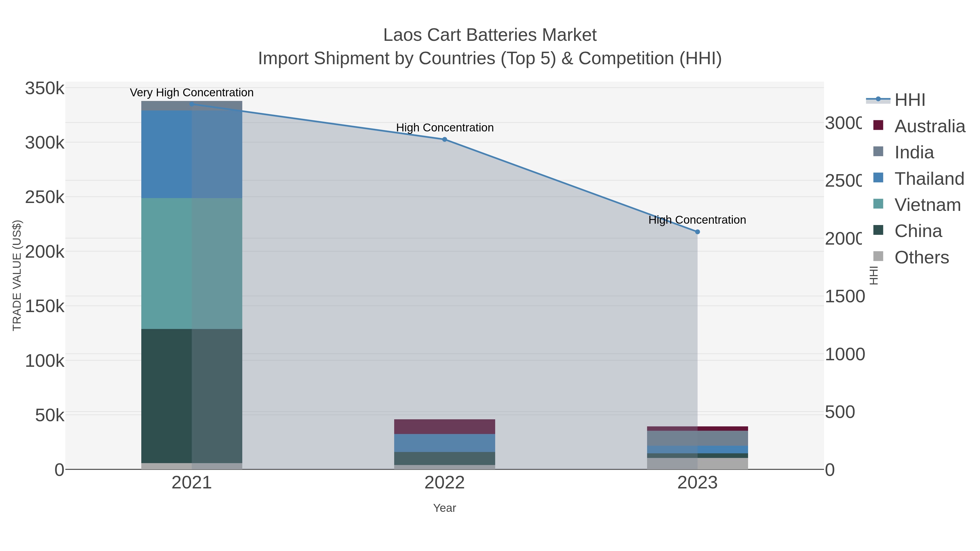The image size is (980, 551).
Task: Click the 'High Concentration' label above 2022
Action: tap(445, 127)
